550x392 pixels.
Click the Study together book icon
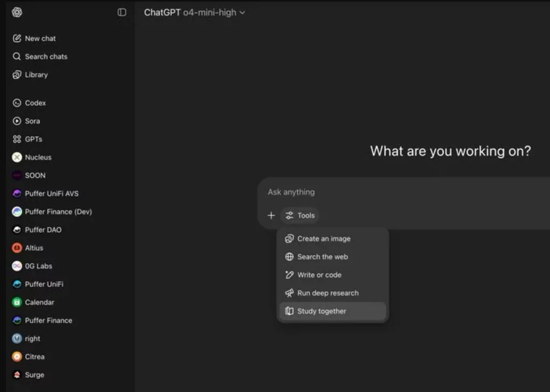tap(289, 311)
